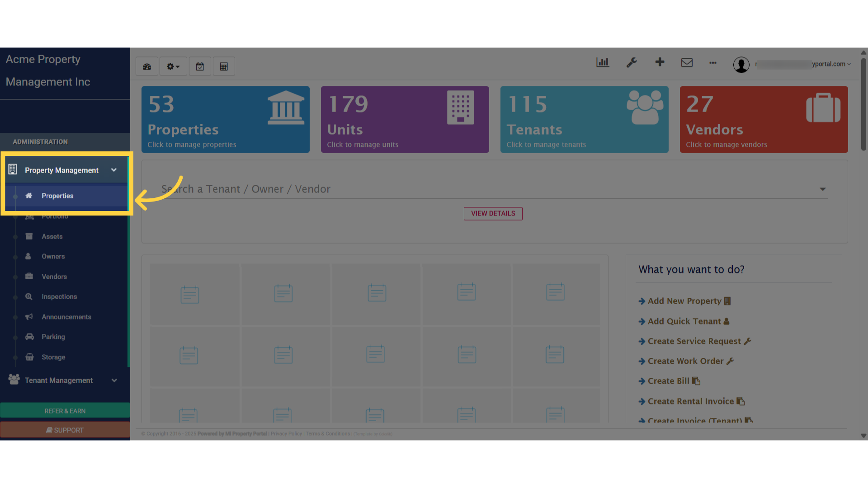
Task: Open the 115 Tenants summary card
Action: (584, 119)
